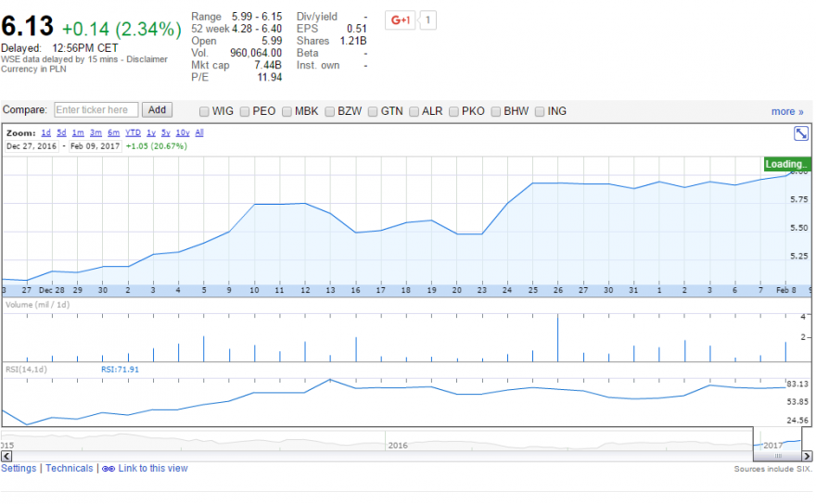Image resolution: width=816 pixels, height=504 pixels.
Task: Tick the ING compare checkbox
Action: coord(540,112)
